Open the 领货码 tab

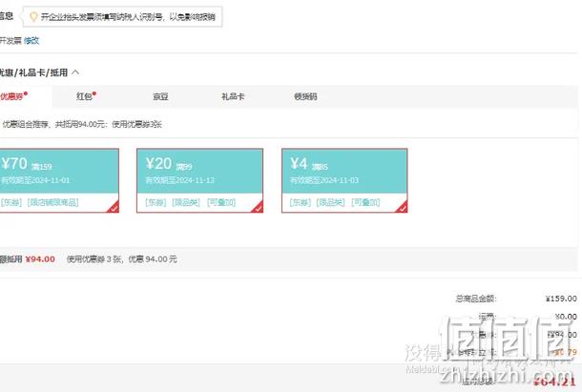305,96
